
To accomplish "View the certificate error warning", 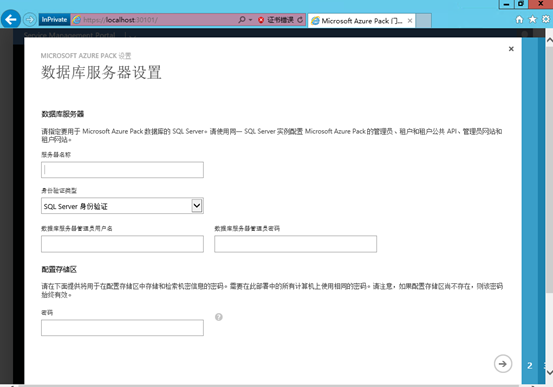I will coord(276,20).
